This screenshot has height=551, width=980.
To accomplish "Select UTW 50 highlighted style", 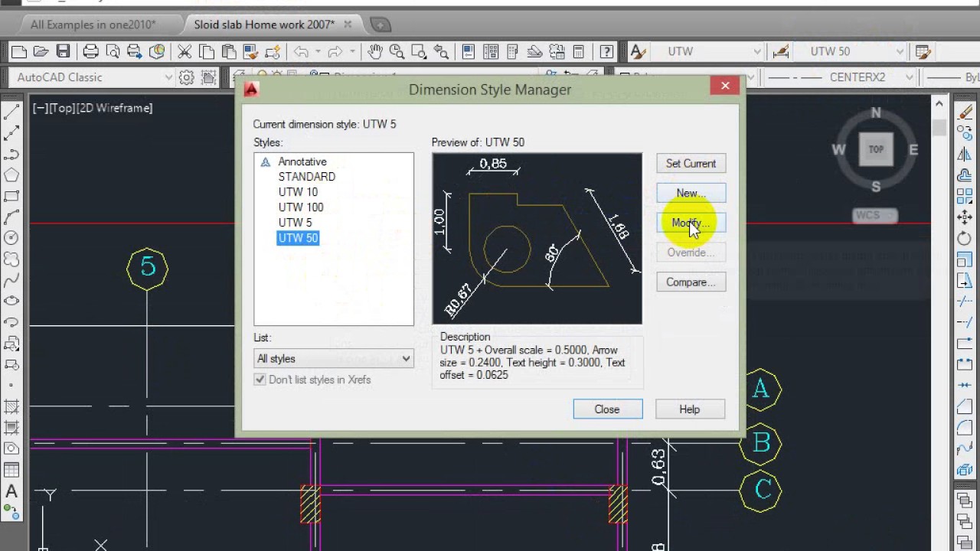I will [298, 238].
